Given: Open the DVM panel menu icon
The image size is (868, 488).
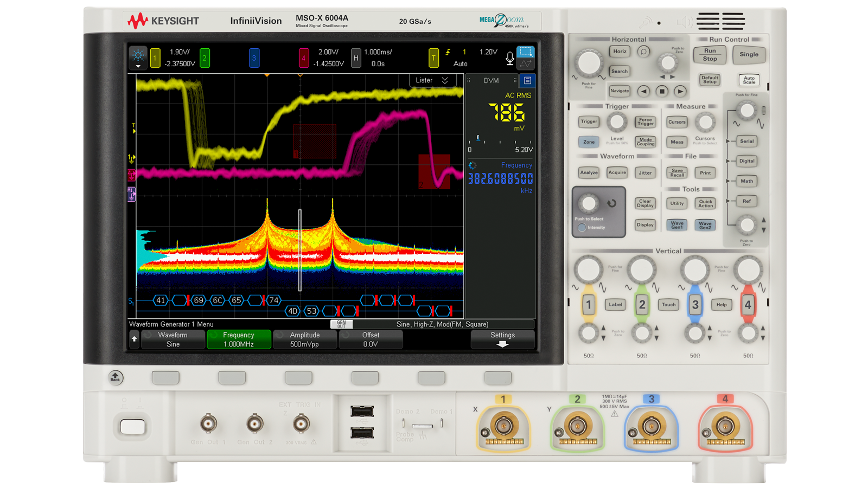Looking at the screenshot, I should 527,80.
